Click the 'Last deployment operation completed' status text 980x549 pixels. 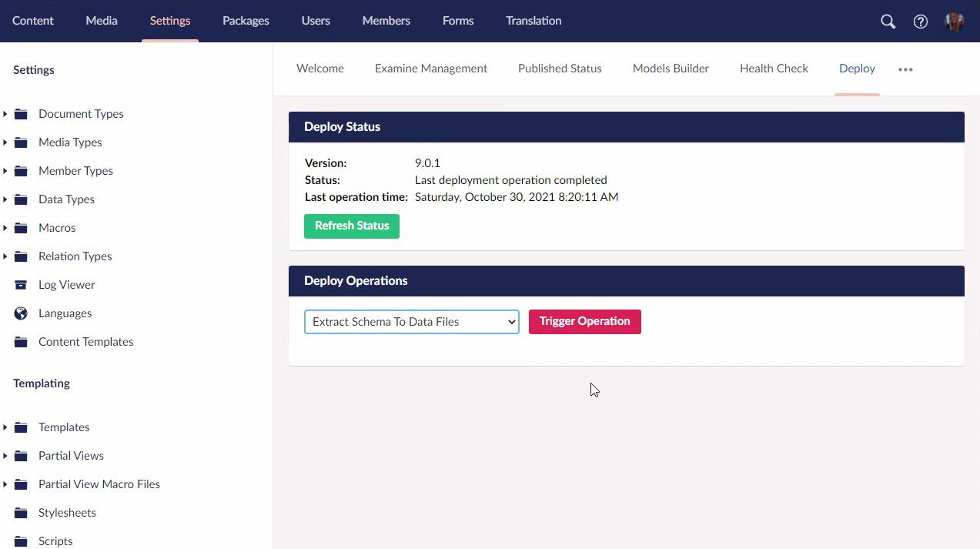coord(511,180)
